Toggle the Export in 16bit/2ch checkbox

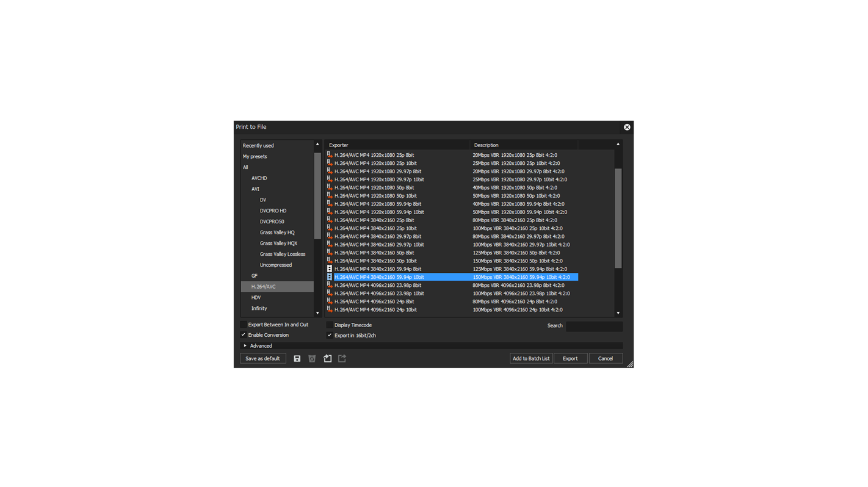pyautogui.click(x=330, y=336)
